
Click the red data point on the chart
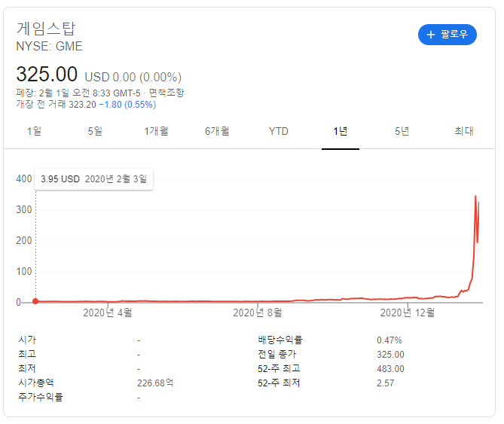(35, 301)
